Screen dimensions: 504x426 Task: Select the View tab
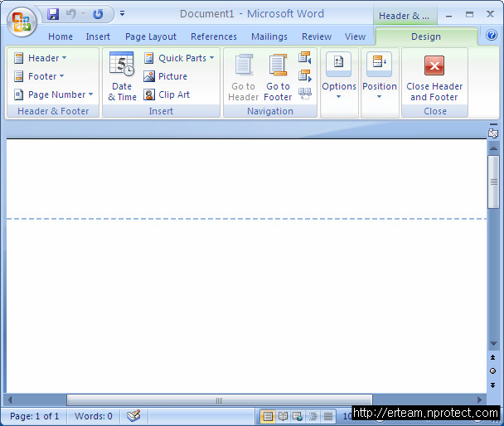[355, 36]
